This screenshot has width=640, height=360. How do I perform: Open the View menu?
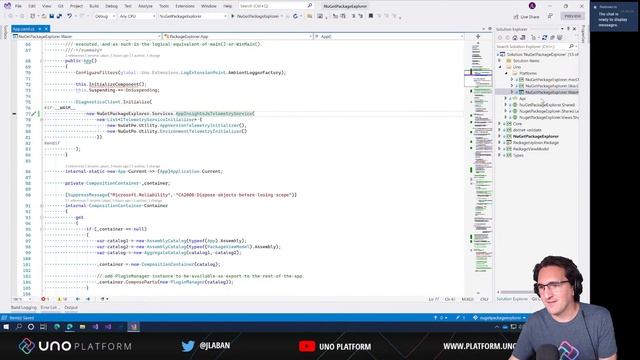point(47,6)
